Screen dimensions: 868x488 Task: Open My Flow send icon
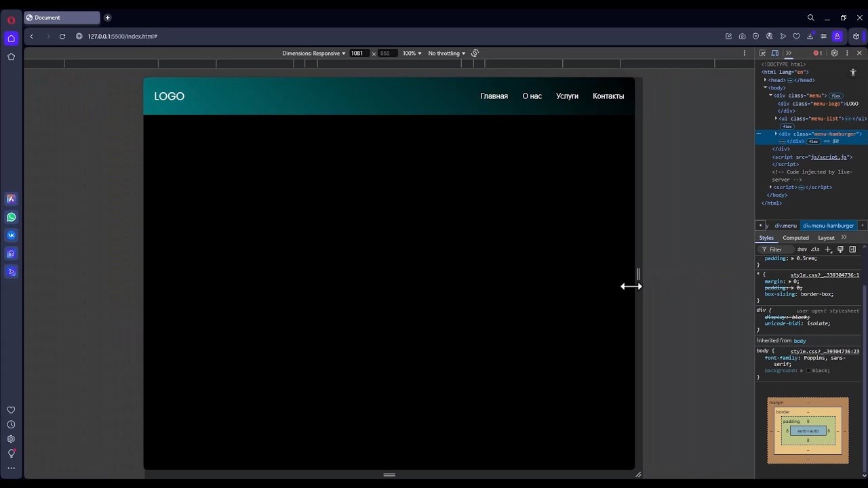coord(783,37)
